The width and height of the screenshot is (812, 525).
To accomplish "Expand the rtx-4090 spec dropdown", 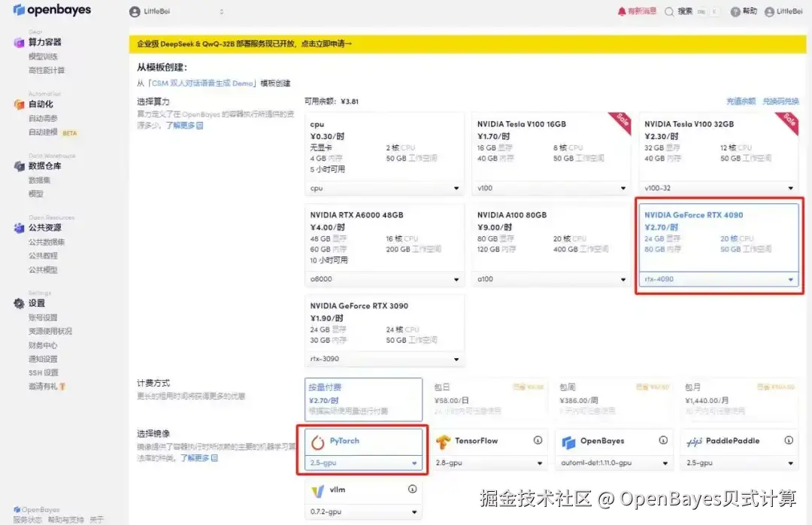I will [x=718, y=279].
